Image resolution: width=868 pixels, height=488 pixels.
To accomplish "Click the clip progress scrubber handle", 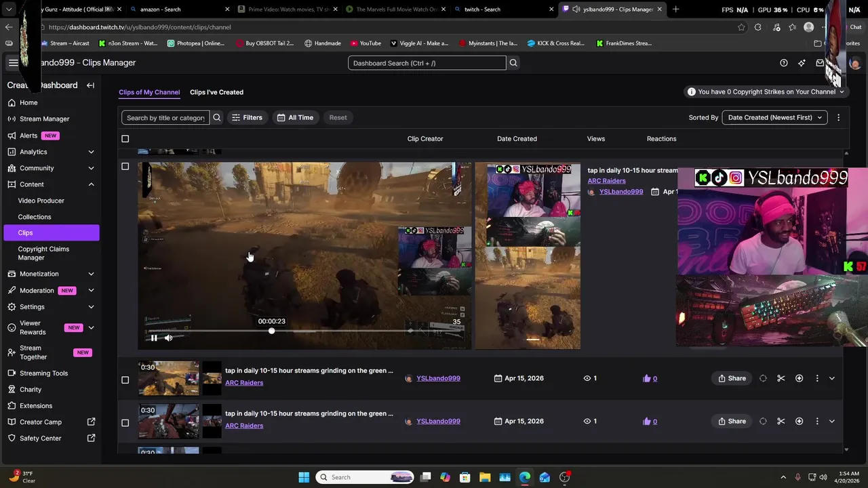I will (x=271, y=331).
